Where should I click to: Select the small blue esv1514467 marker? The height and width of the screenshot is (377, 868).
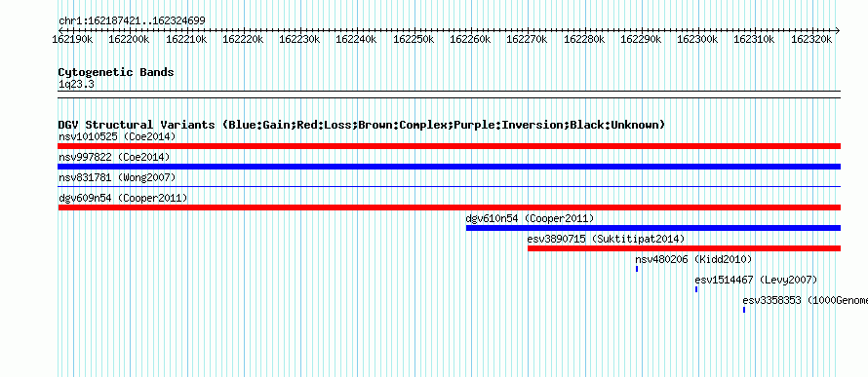click(x=696, y=289)
